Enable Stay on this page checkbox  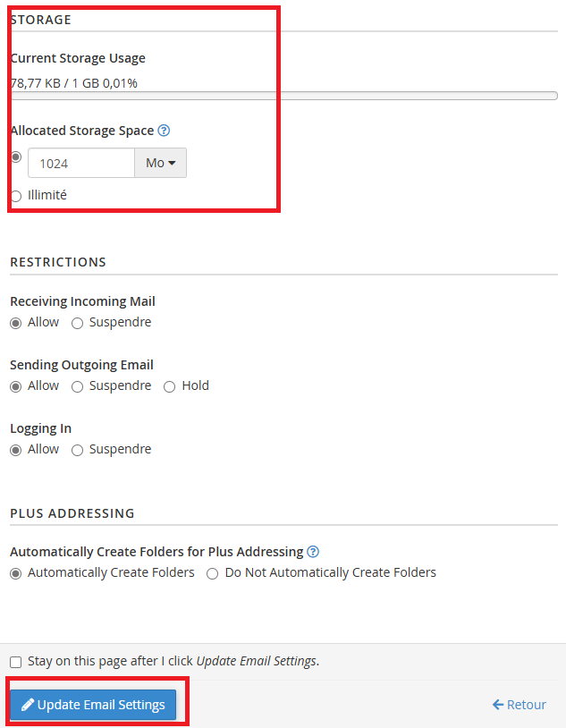[16, 662]
